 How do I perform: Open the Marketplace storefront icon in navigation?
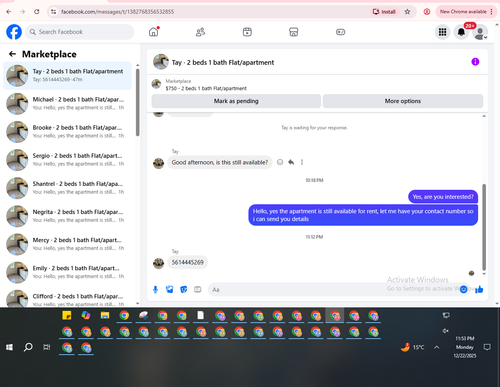293,32
